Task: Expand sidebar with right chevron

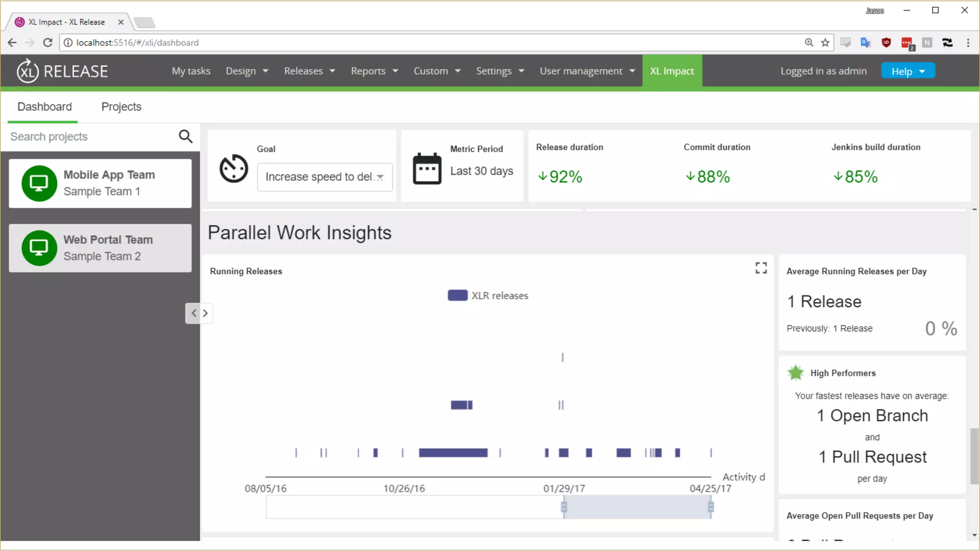Action: pos(205,313)
